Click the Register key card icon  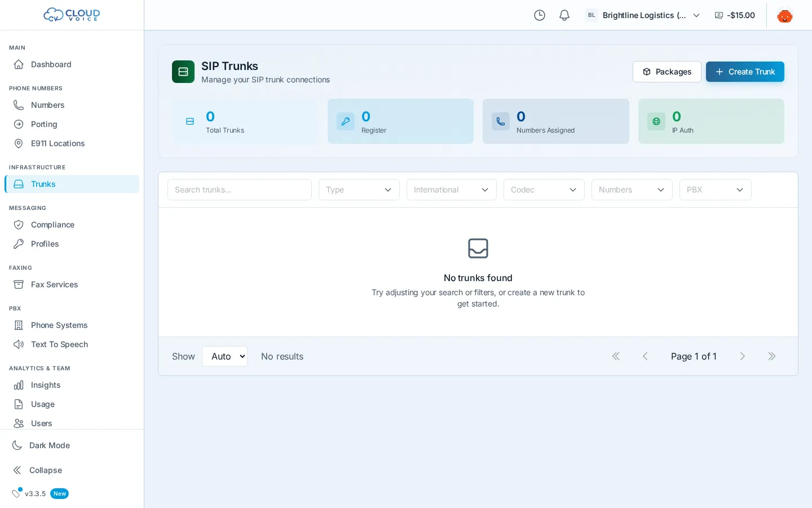point(346,121)
